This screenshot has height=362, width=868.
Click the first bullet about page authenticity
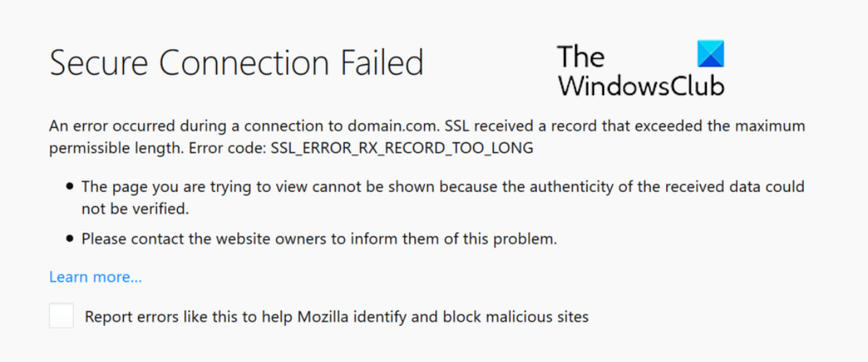point(442,187)
